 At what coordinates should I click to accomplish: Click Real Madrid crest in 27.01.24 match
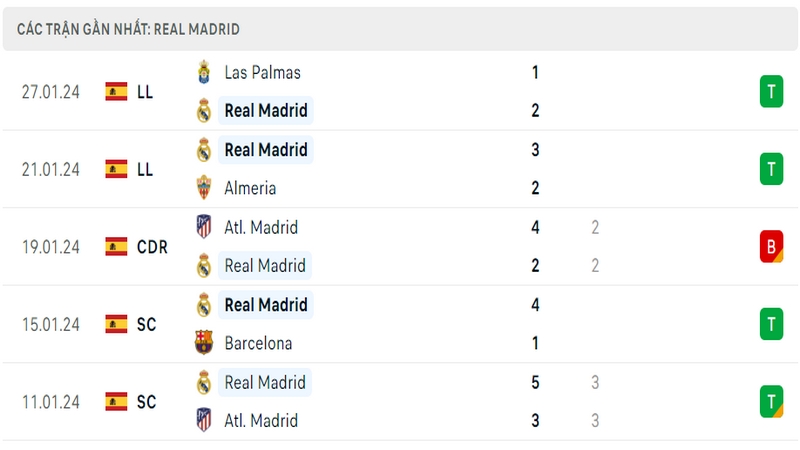[204, 110]
